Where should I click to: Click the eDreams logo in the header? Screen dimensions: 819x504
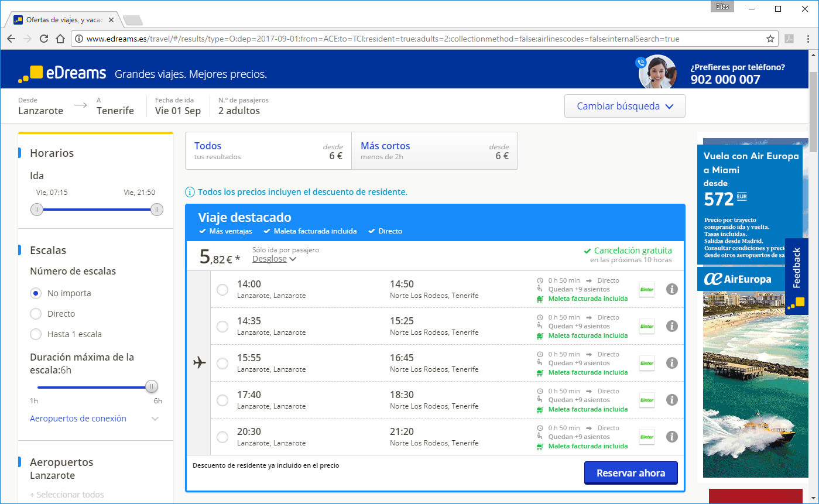[62, 73]
